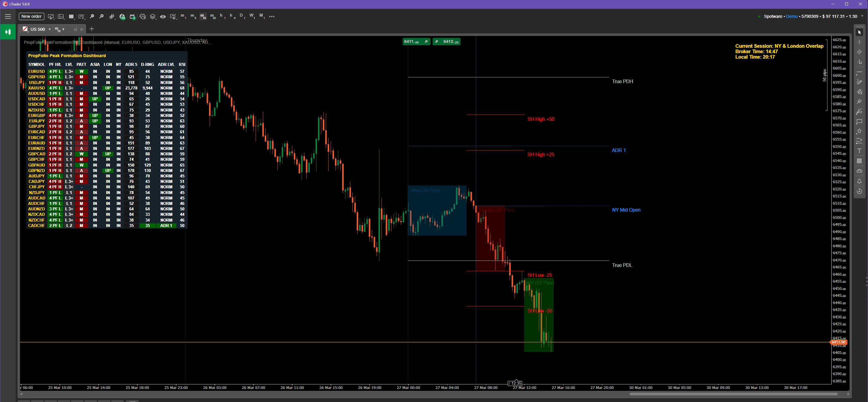Take a chart screenshot with camera tool
This screenshot has height=402, width=868.
[x=859, y=171]
